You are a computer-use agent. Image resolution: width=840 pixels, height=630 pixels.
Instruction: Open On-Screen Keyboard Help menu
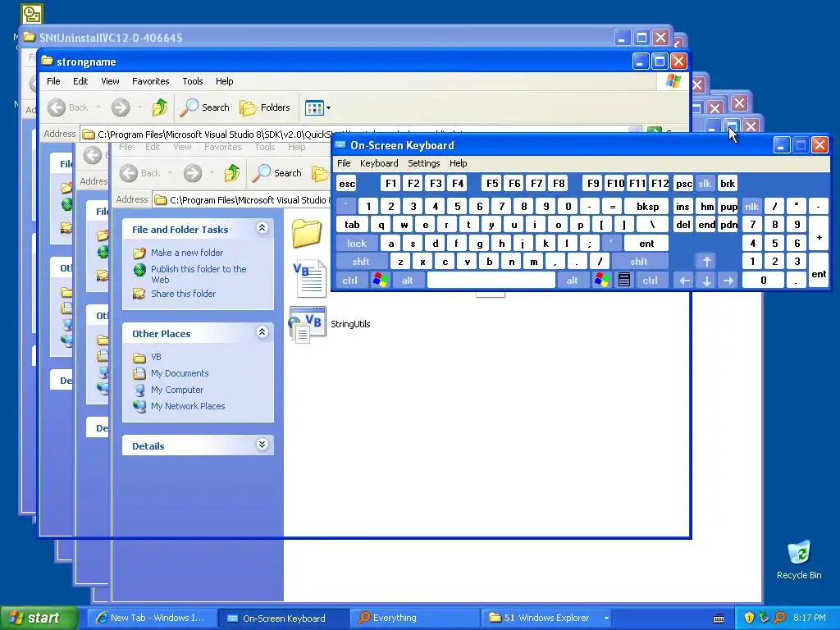(458, 163)
